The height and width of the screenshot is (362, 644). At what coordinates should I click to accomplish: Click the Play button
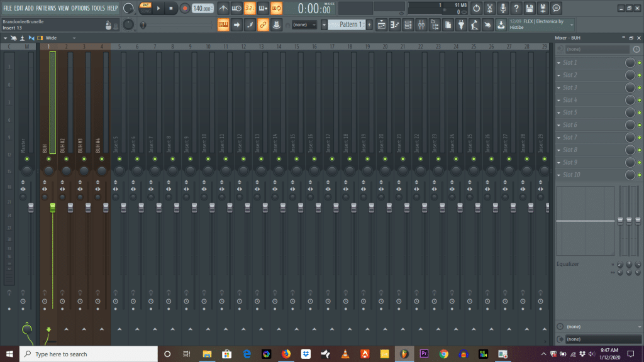(x=158, y=8)
